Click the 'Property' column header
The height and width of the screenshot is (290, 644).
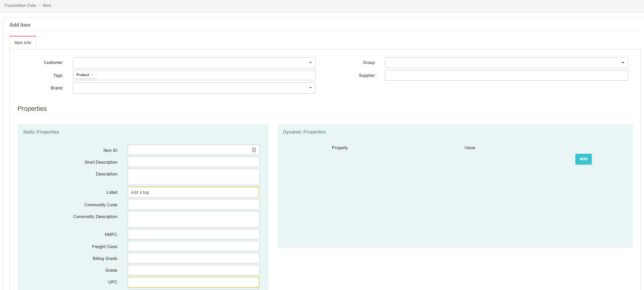(340, 148)
